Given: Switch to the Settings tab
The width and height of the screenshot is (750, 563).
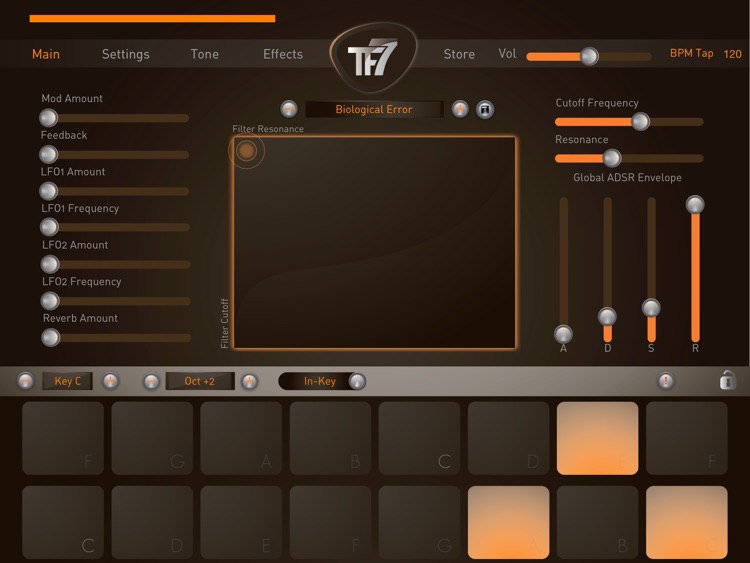Looking at the screenshot, I should click(x=125, y=54).
